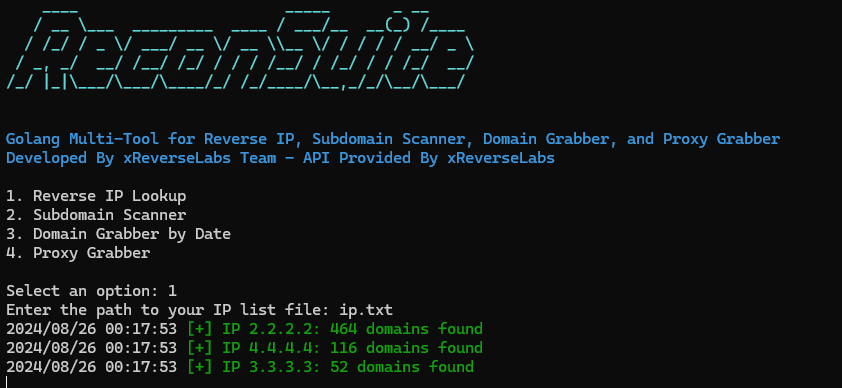This screenshot has width=842, height=388.
Task: Click the 'Select an option: 1' prompt line
Action: (91, 291)
